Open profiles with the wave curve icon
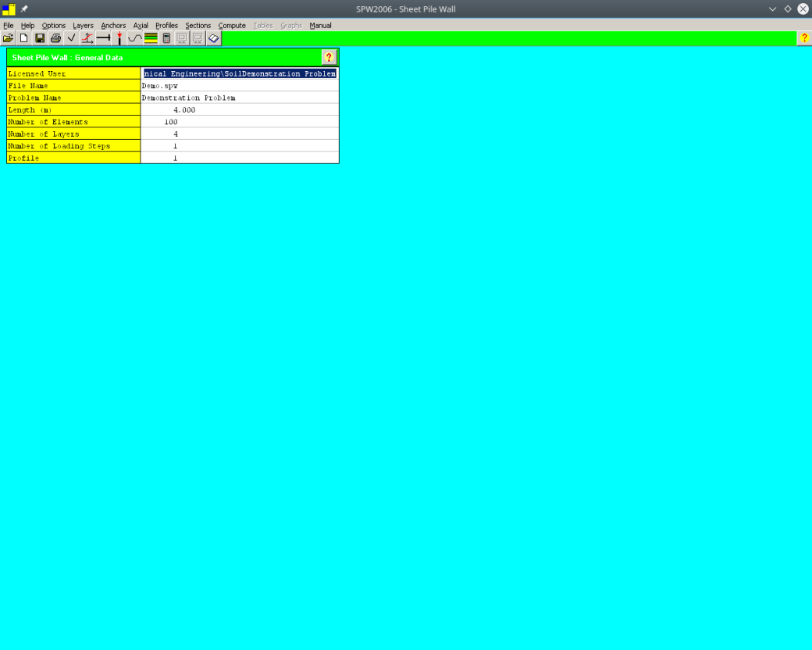 (x=134, y=37)
